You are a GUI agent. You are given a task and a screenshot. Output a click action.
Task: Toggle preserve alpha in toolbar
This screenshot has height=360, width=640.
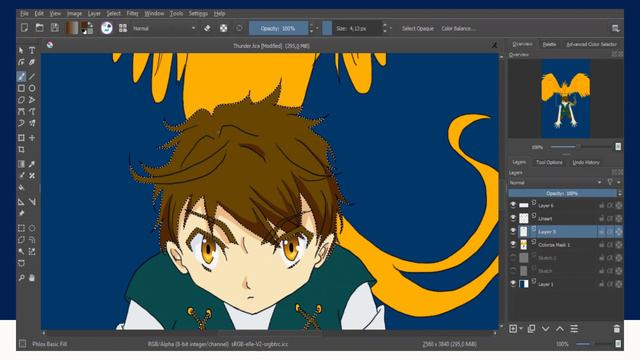(x=223, y=28)
